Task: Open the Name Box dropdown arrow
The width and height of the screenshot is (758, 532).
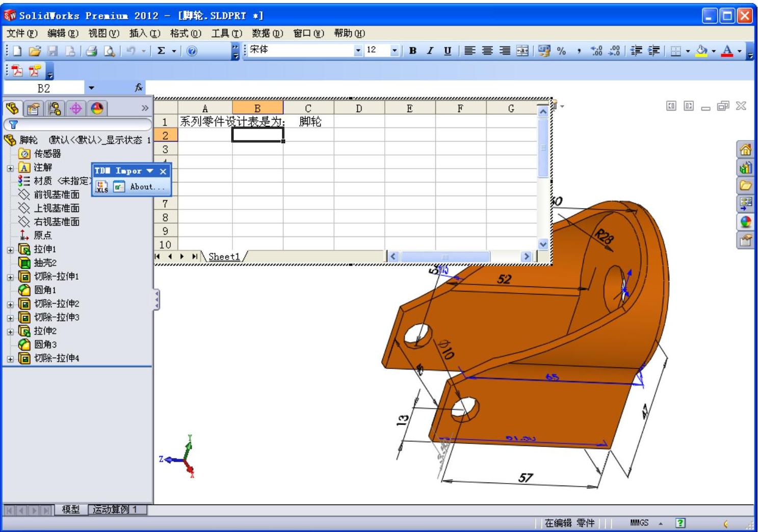Action: coord(91,88)
